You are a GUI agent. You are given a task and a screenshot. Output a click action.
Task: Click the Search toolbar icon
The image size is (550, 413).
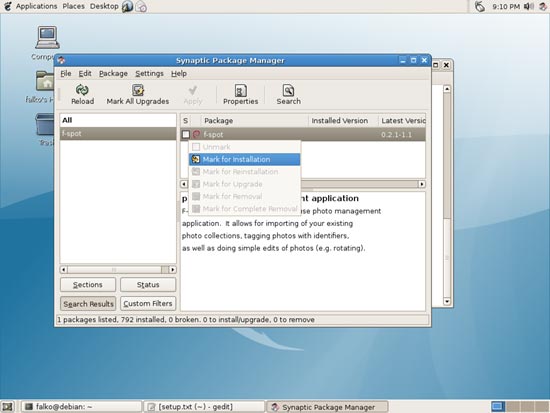click(x=288, y=91)
